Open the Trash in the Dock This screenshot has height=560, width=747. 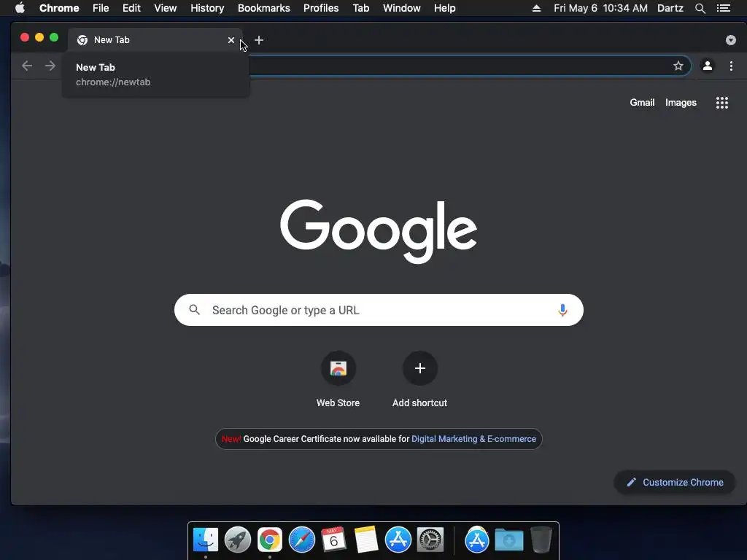[x=541, y=540]
